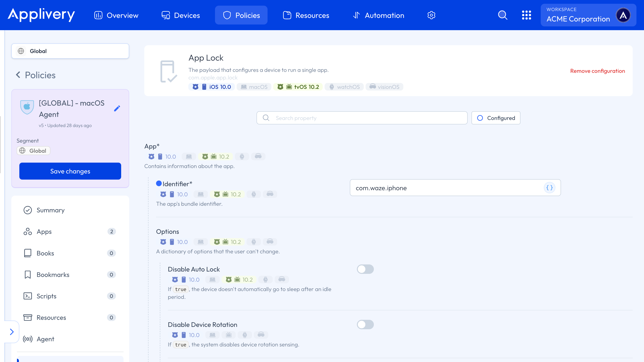Turn on Disable Device Rotation switch
644x362 pixels.
coord(365,325)
